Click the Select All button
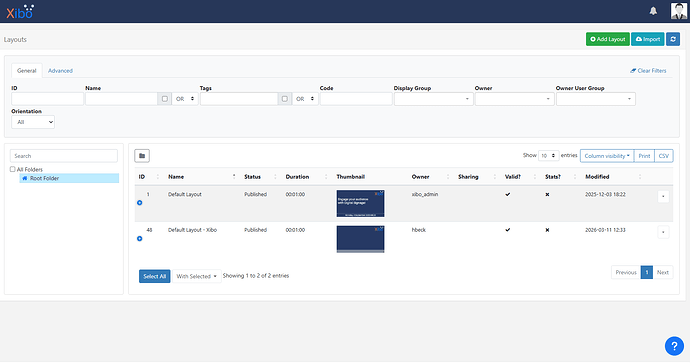The height and width of the screenshot is (363, 690). pos(154,276)
